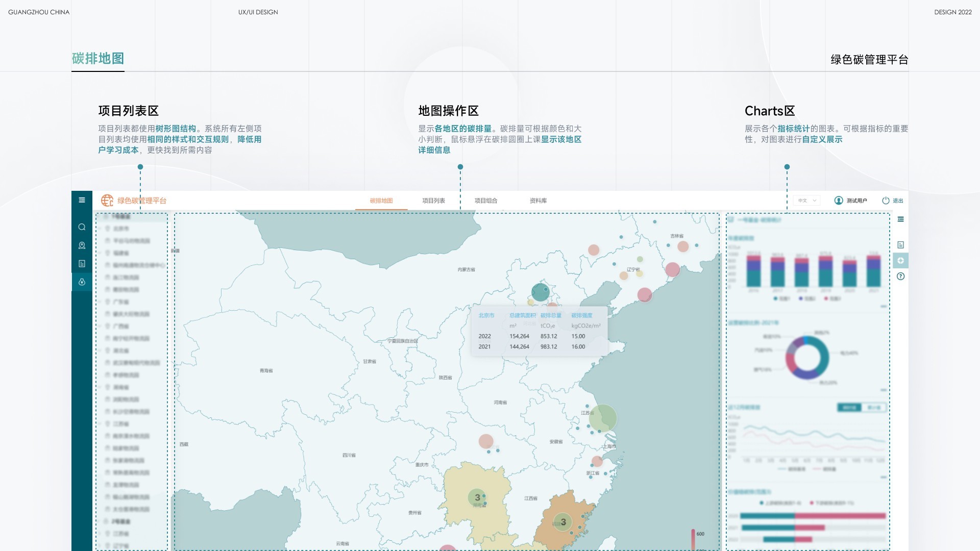Click the highlighted target icon on right rail
This screenshot has width=980, height=551.
pyautogui.click(x=900, y=261)
